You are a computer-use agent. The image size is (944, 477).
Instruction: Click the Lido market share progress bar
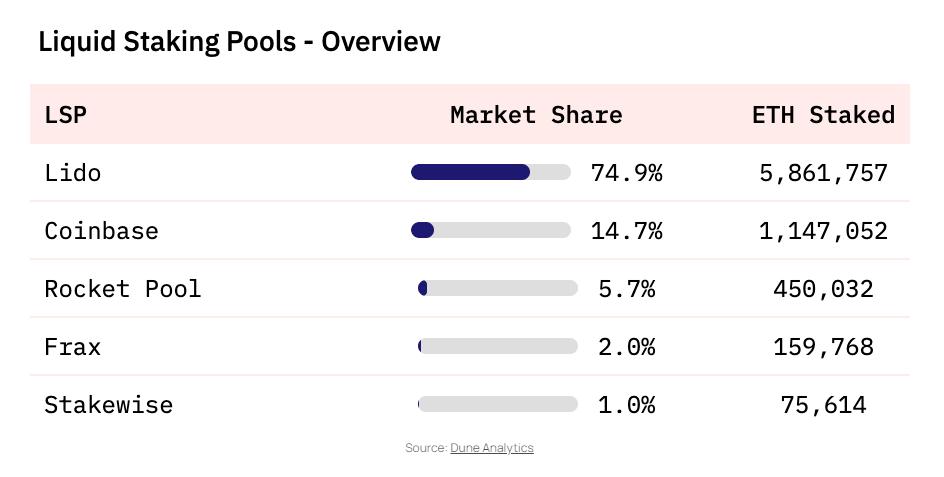491,172
